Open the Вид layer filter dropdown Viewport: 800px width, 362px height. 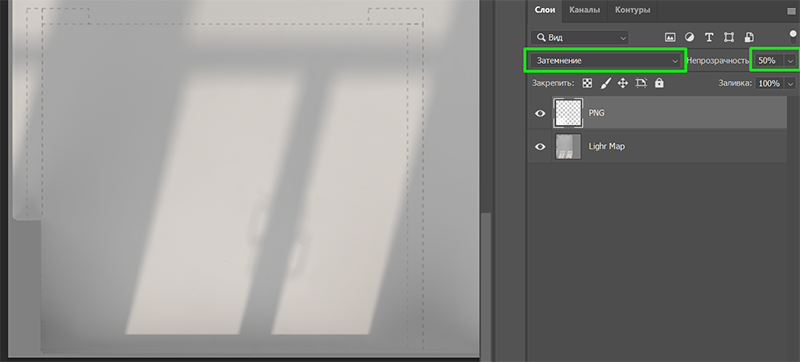[x=580, y=38]
